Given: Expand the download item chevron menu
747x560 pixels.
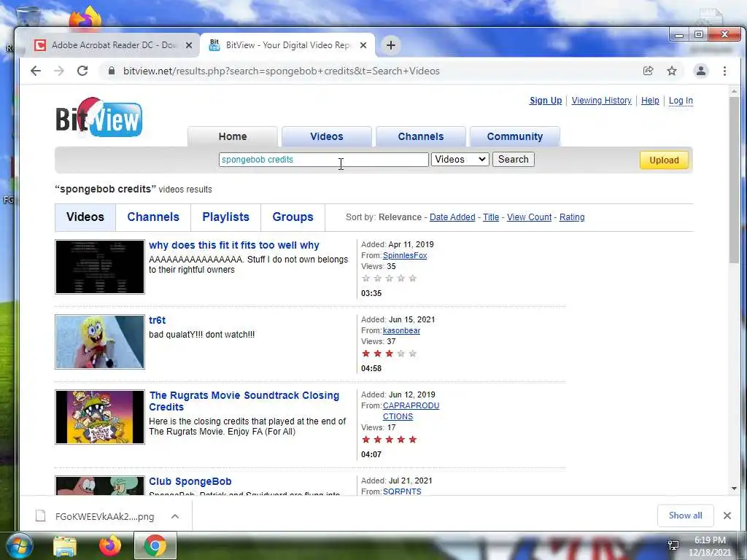Looking at the screenshot, I should [x=175, y=517].
